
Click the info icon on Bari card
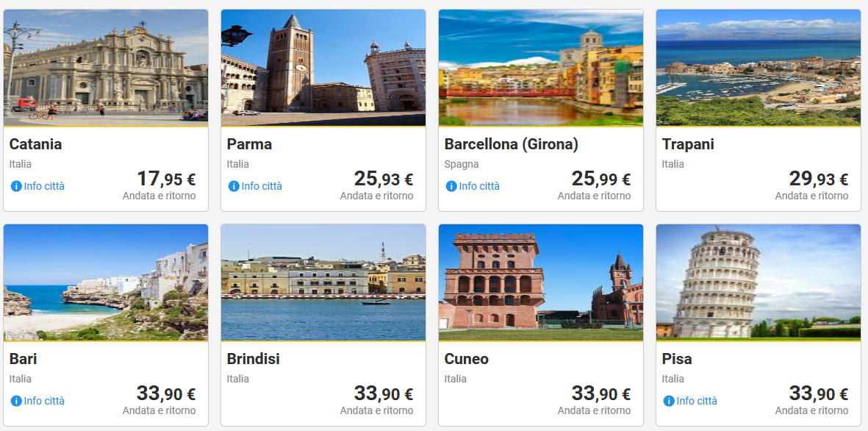[15, 401]
